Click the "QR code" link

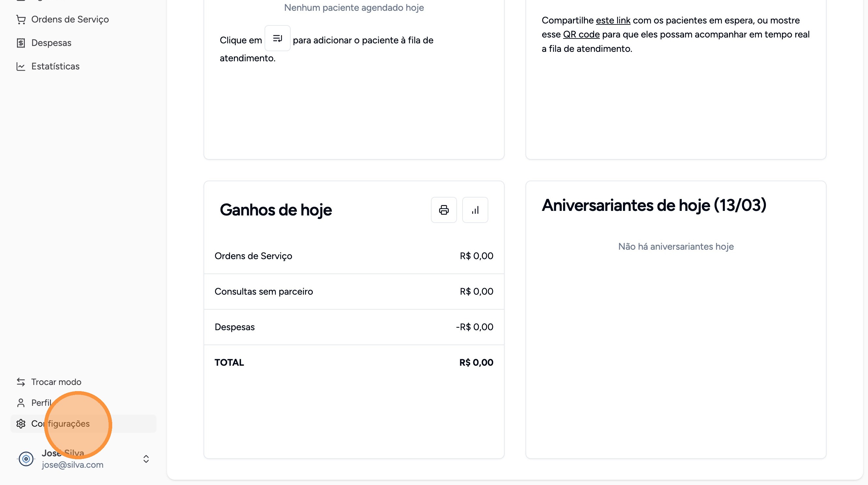coord(581,35)
